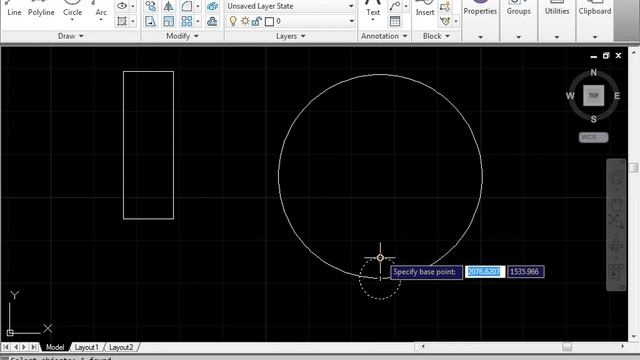Click the Array tool icon
The image size is (640, 360).
click(x=187, y=21)
